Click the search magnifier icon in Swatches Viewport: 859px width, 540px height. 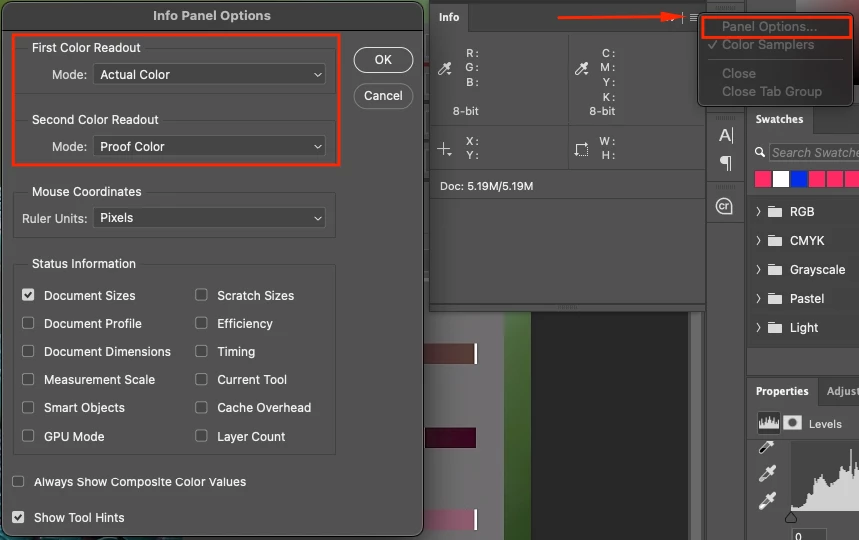tap(759, 152)
